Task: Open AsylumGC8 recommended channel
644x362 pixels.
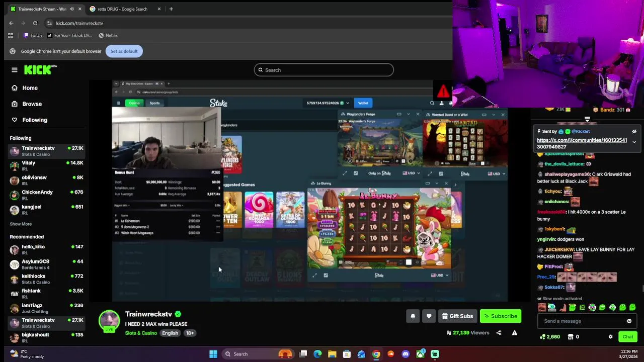Action: coord(46,264)
